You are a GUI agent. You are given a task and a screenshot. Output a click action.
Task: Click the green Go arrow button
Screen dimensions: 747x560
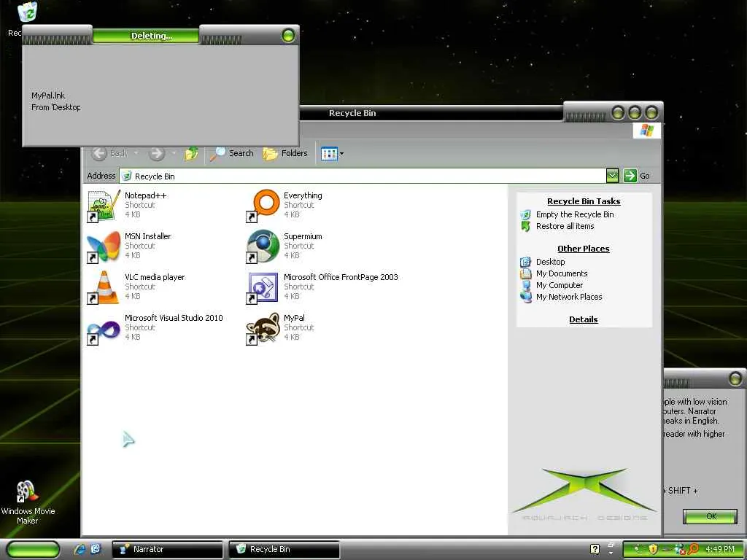click(630, 176)
